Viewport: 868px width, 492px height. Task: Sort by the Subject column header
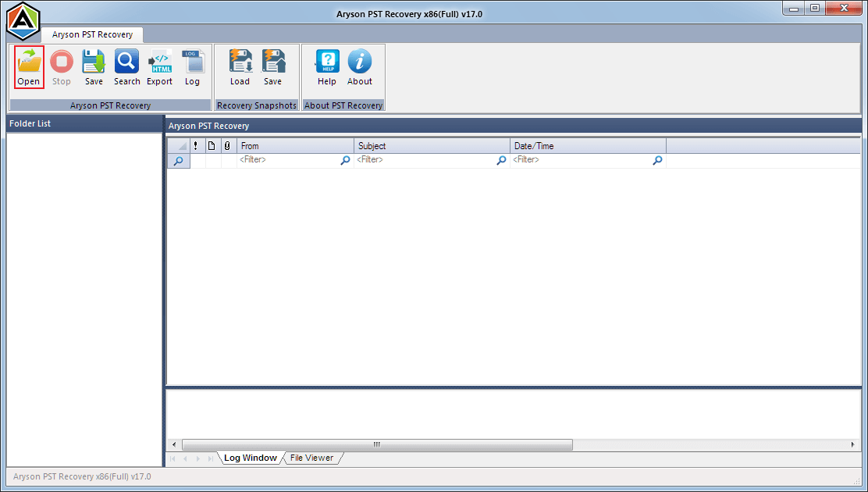click(432, 146)
